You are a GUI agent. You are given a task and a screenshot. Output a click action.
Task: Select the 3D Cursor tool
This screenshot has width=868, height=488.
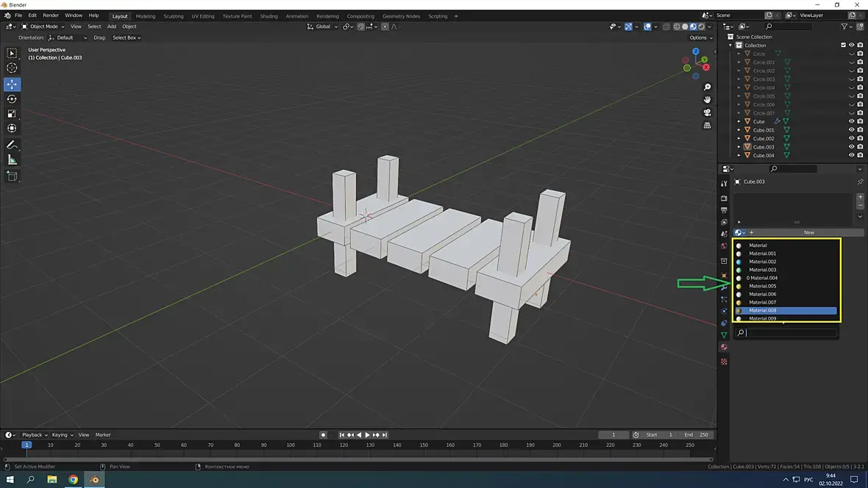[x=12, y=68]
